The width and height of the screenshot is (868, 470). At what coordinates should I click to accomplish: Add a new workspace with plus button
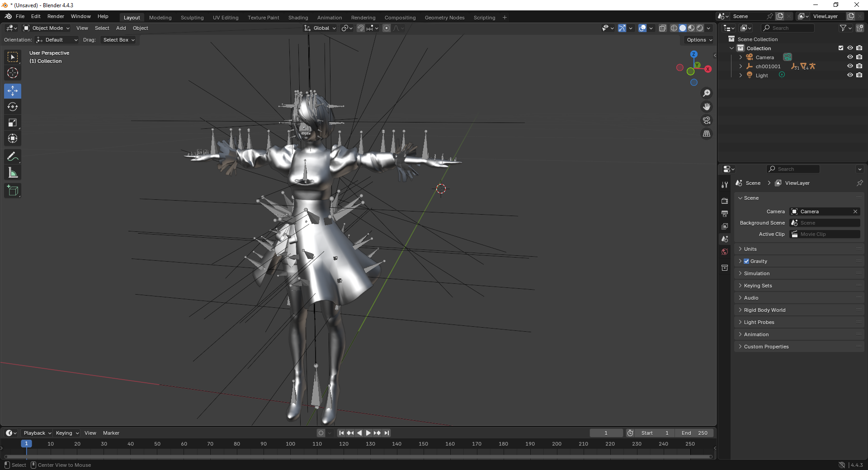click(x=505, y=18)
